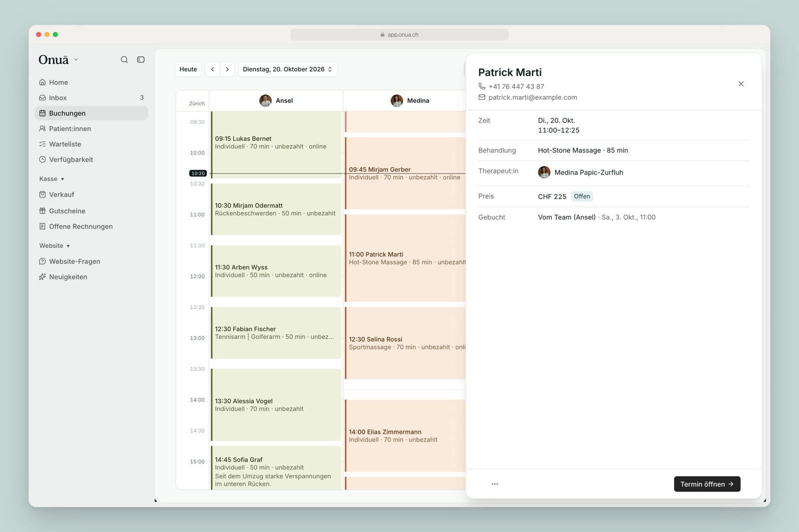Click Termin öffnen button
This screenshot has width=799, height=532.
pyautogui.click(x=707, y=484)
